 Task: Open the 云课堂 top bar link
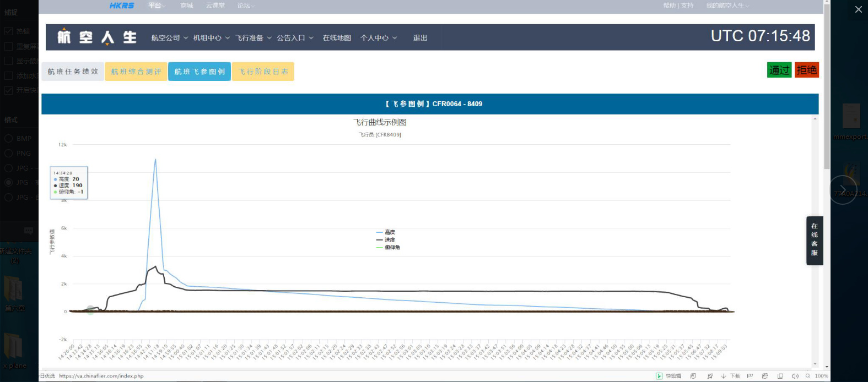click(215, 6)
